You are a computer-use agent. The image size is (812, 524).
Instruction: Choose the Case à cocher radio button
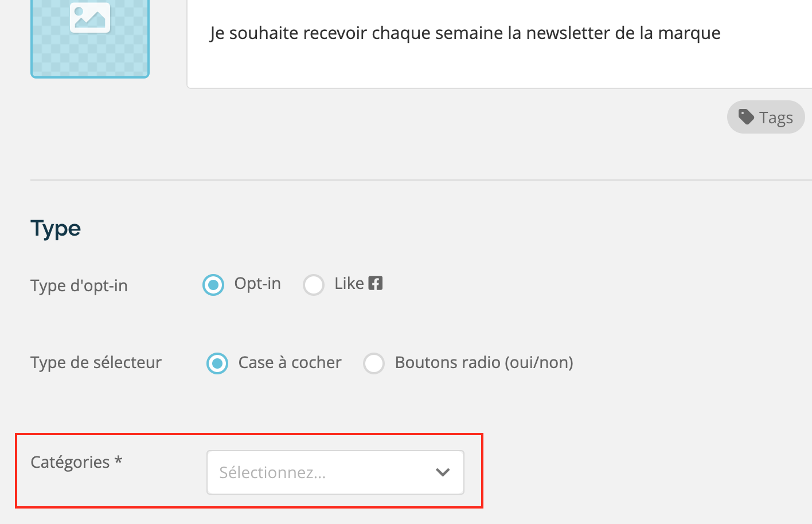click(217, 363)
